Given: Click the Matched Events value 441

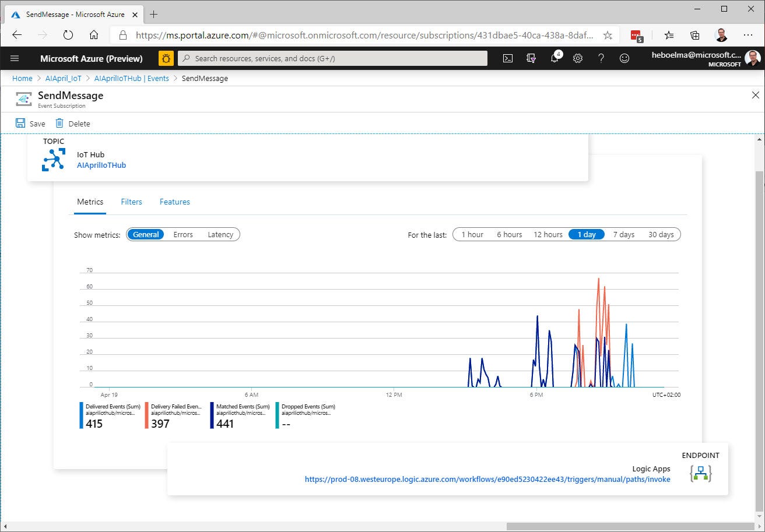Looking at the screenshot, I should point(225,424).
